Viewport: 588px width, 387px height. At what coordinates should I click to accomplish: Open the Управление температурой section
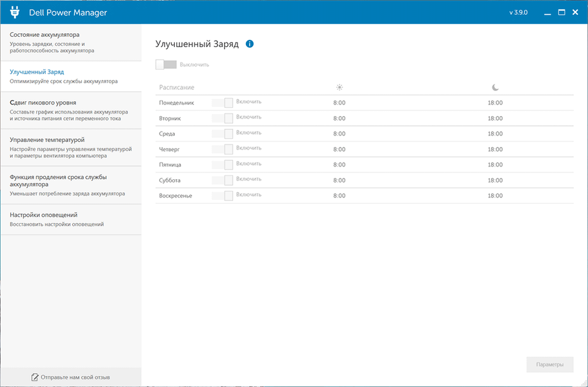pos(71,148)
